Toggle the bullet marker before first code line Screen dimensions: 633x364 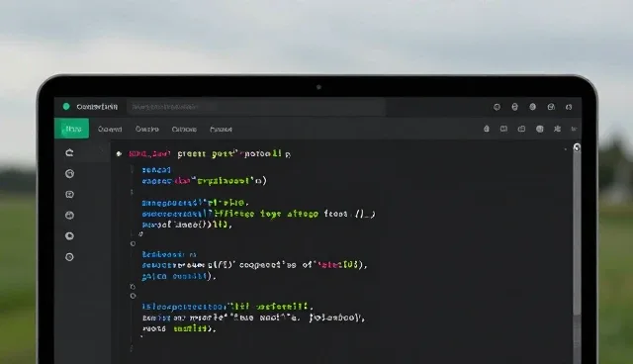[119, 153]
